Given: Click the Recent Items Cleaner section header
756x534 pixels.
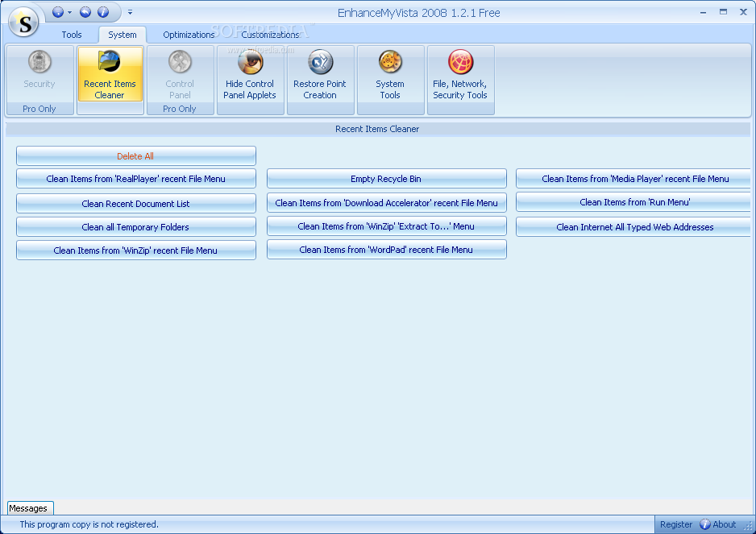Looking at the screenshot, I should coord(377,129).
